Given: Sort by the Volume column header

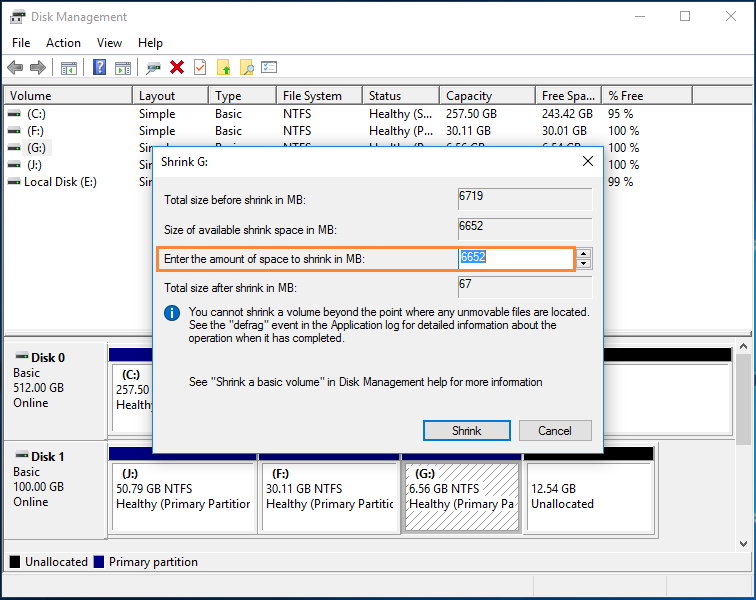Looking at the screenshot, I should coord(68,95).
